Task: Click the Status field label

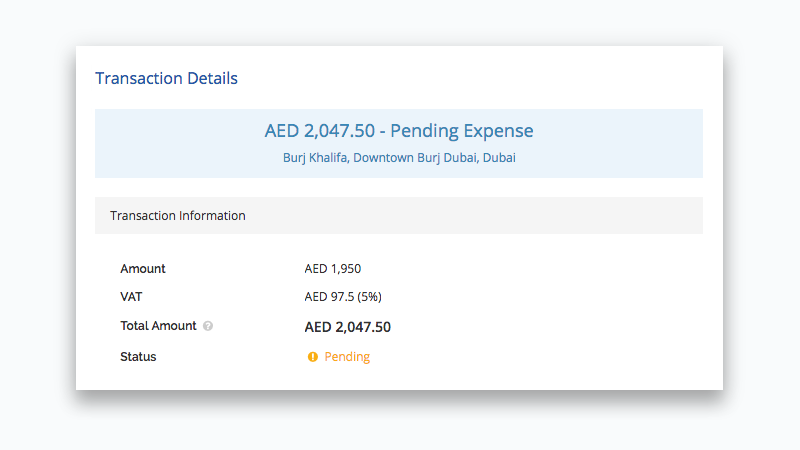Action: pyautogui.click(x=138, y=357)
